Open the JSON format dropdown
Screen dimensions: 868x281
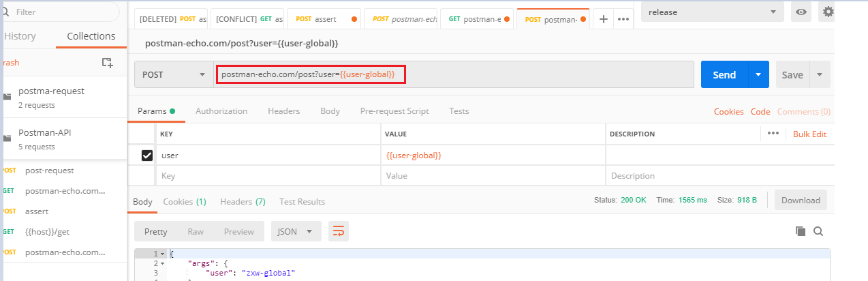[296, 231]
